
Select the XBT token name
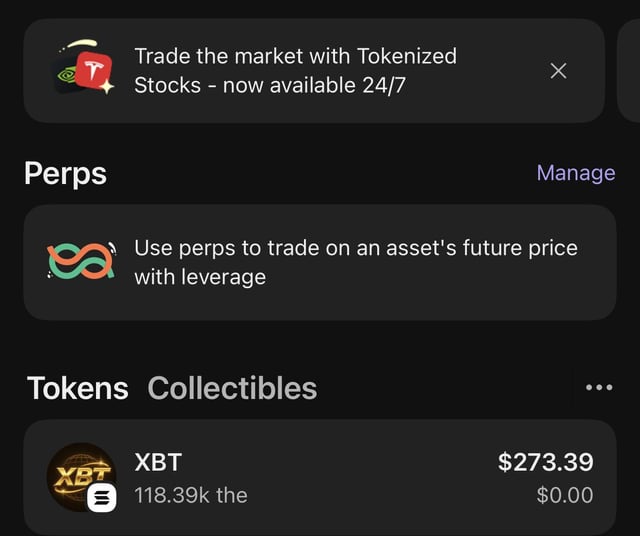(158, 461)
